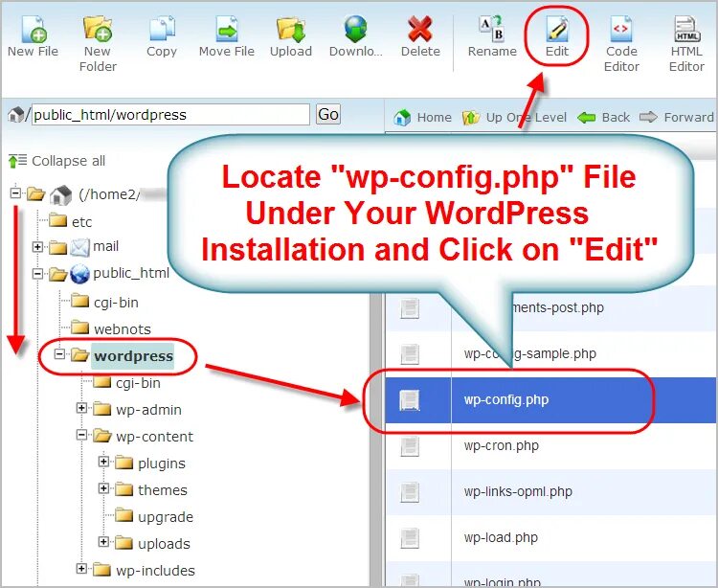
Task: Click the Rename toolbar icon
Action: (492, 30)
